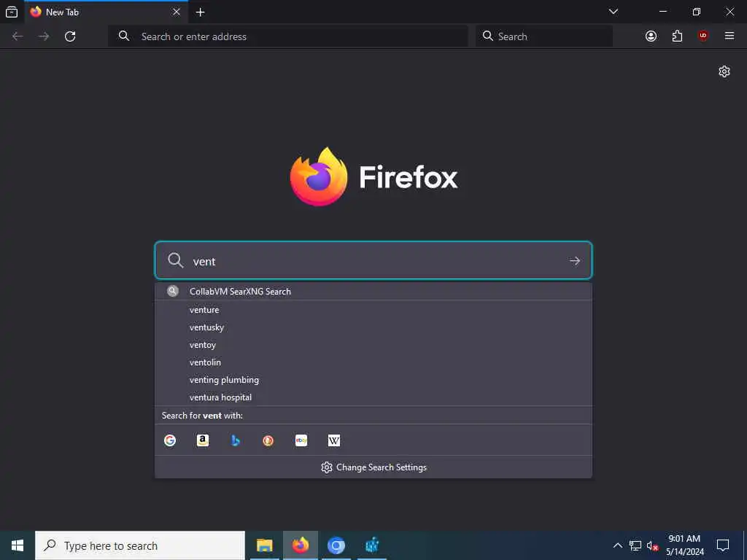Show hidden system tray icons
This screenshot has height=560, width=747.
[x=617, y=545]
